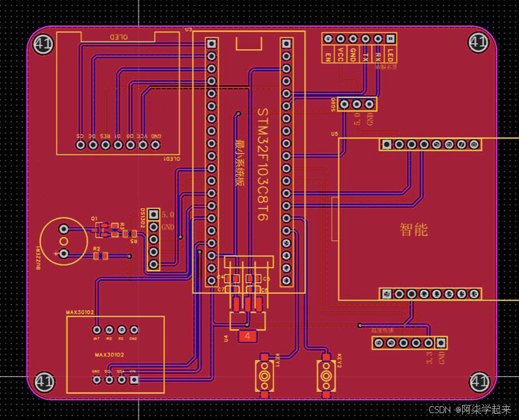Click the Q1 transistor footprint
The height and width of the screenshot is (420, 519).
[102, 230]
